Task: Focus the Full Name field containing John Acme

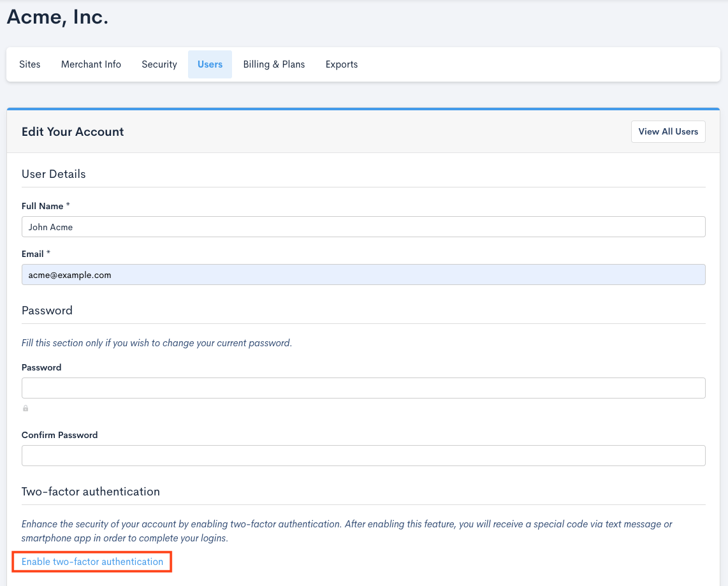Action: coord(363,227)
